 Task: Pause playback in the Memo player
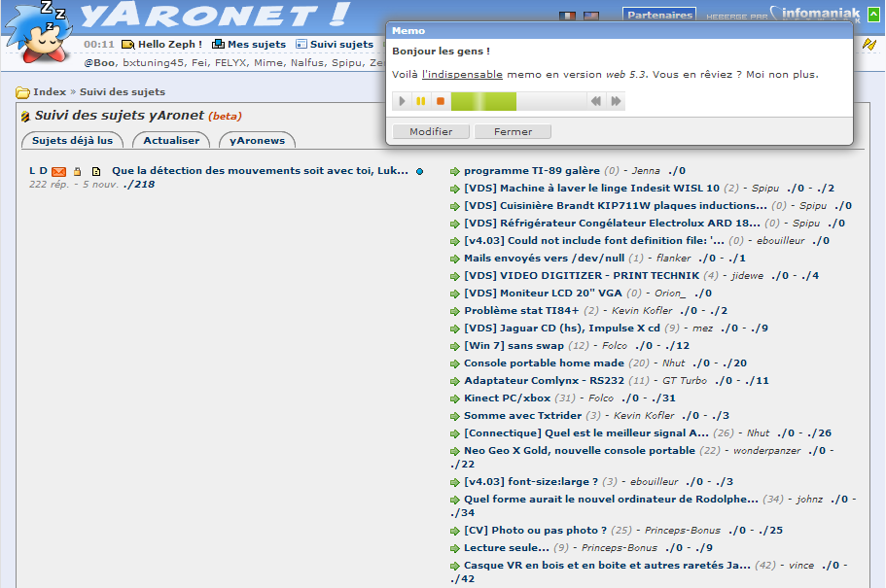pyautogui.click(x=421, y=101)
